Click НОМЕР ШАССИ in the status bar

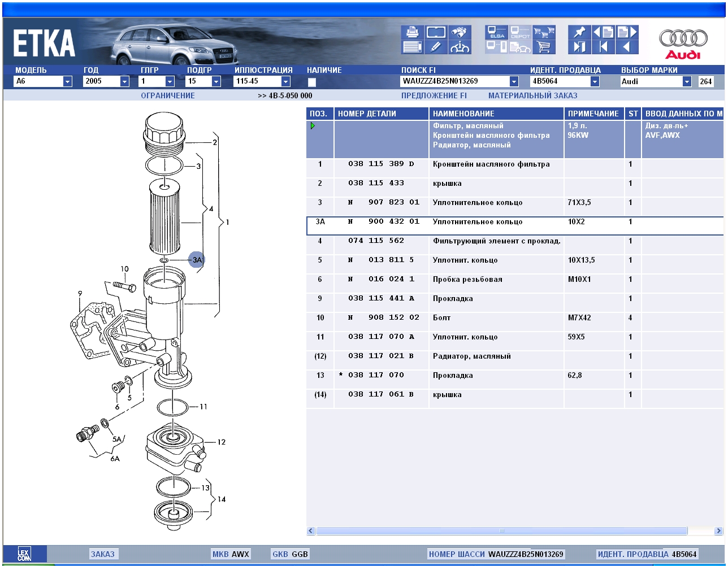pyautogui.click(x=457, y=554)
